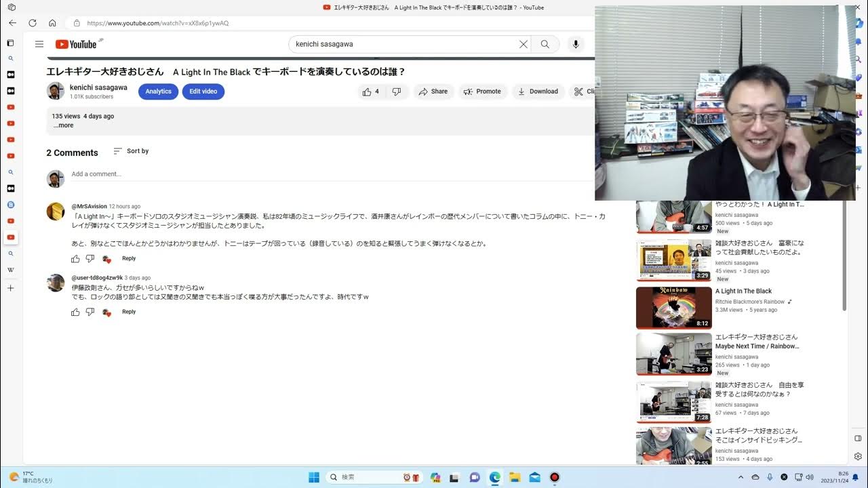Click Ritchie Blackmore's Rainbow channel name

(750, 302)
